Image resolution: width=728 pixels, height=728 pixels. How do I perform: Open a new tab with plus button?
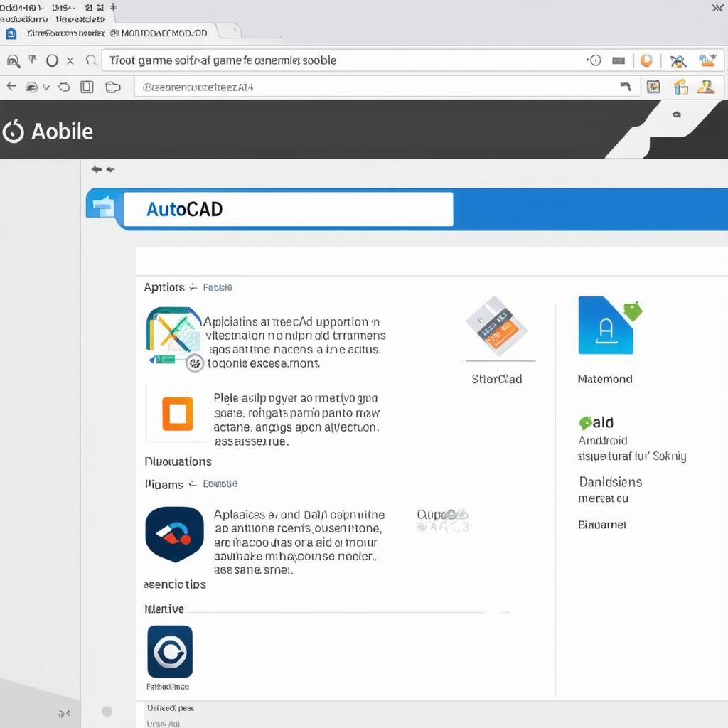pyautogui.click(x=114, y=6)
